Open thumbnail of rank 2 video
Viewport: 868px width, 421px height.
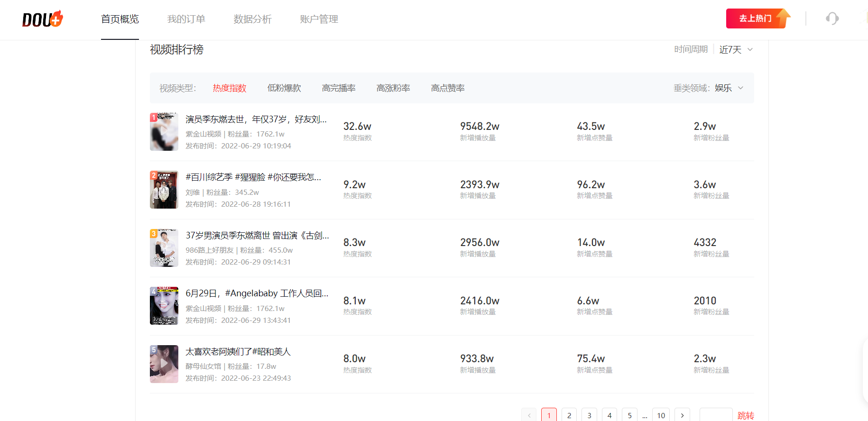click(164, 190)
